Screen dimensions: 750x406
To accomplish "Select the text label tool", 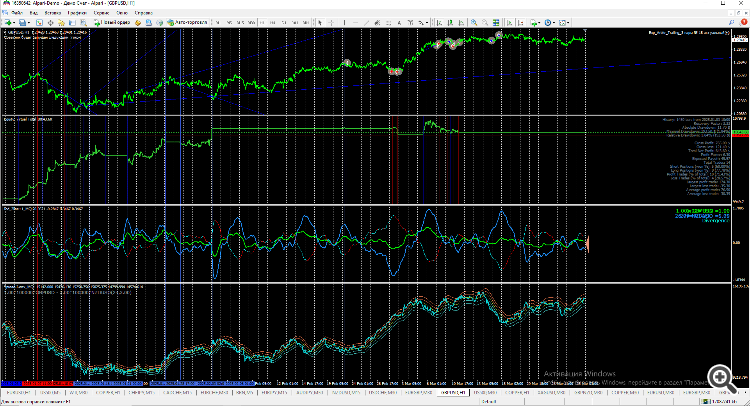I will click(410, 22).
